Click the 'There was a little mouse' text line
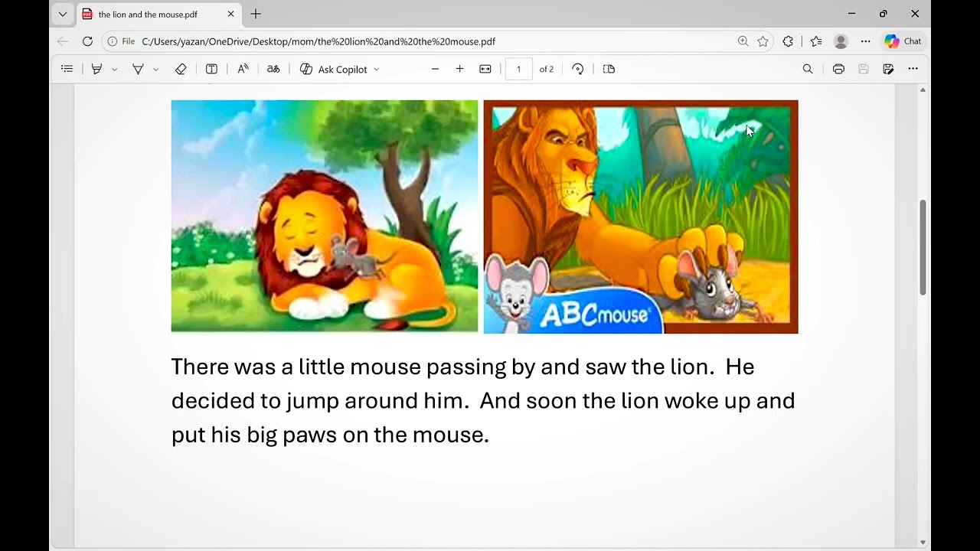980x551 pixels. tap(462, 367)
